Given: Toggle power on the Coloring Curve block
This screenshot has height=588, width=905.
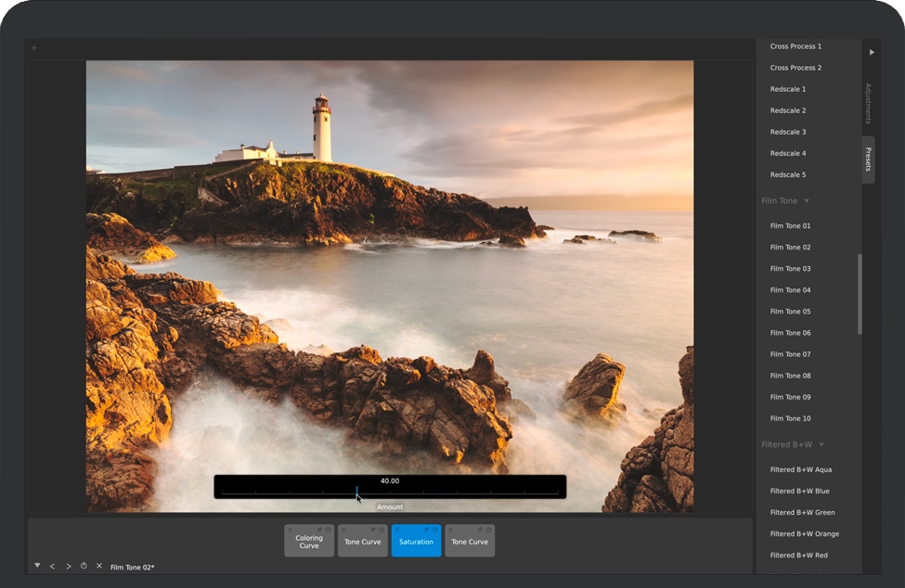Looking at the screenshot, I should 329,530.
